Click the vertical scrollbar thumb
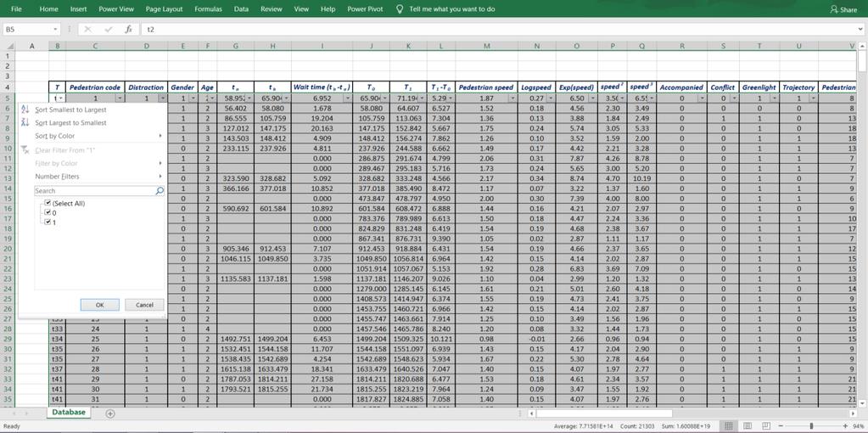The image size is (868, 433). [862, 63]
